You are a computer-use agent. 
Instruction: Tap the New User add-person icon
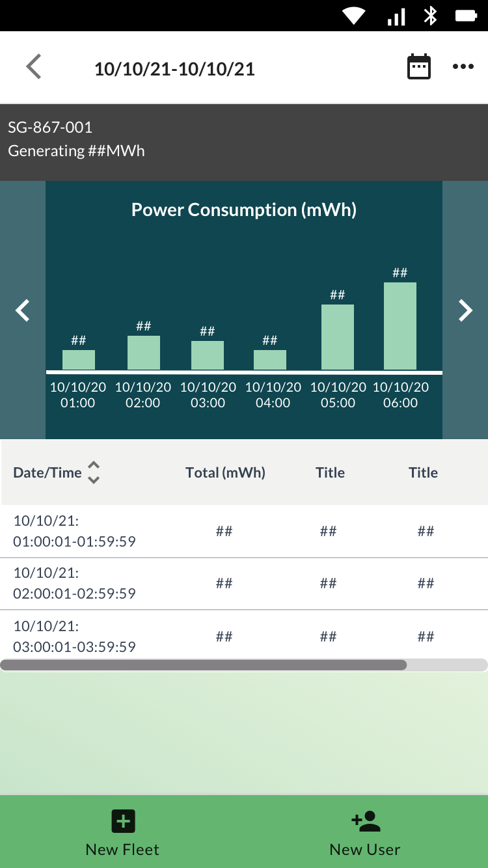click(x=366, y=821)
